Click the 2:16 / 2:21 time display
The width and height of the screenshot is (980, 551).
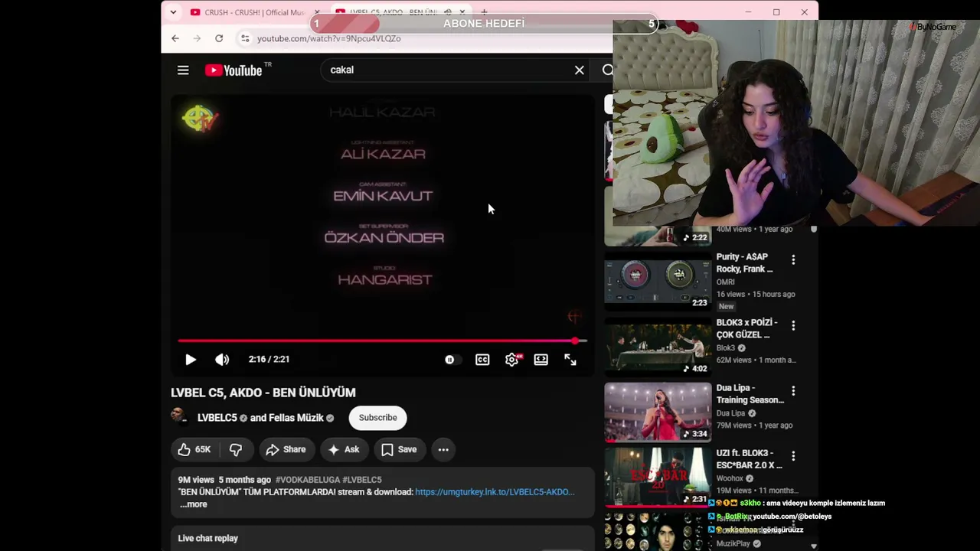click(269, 360)
